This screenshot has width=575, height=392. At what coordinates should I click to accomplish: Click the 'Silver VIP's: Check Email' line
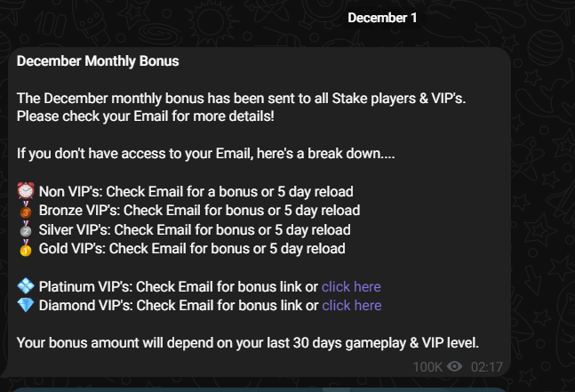click(195, 229)
